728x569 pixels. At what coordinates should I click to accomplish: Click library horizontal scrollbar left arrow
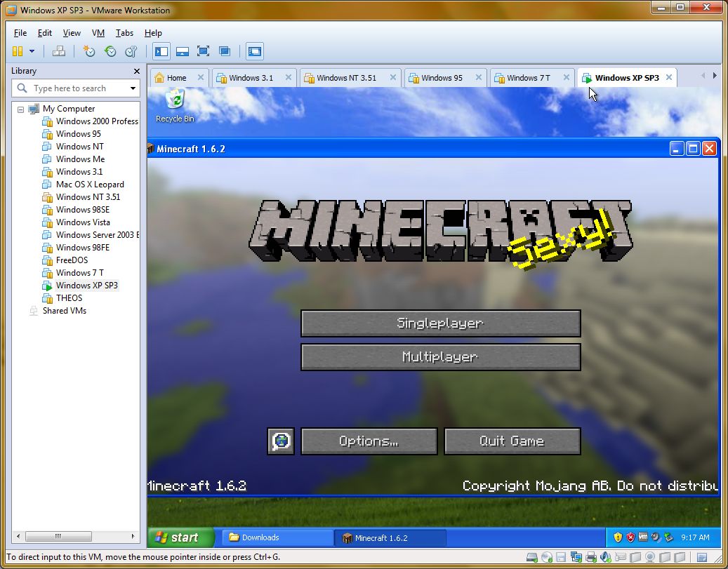[18, 536]
